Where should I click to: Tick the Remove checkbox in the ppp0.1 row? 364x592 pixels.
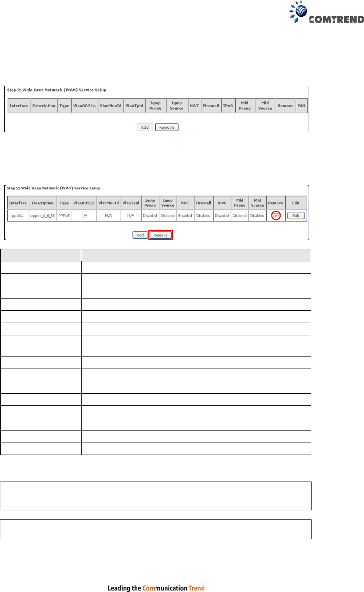pyautogui.click(x=276, y=216)
